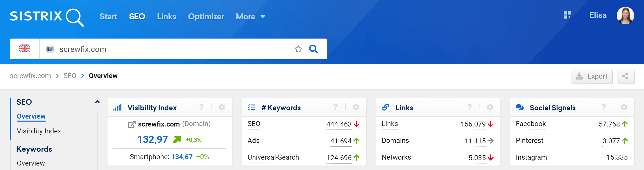Share the page via share icon

click(625, 76)
